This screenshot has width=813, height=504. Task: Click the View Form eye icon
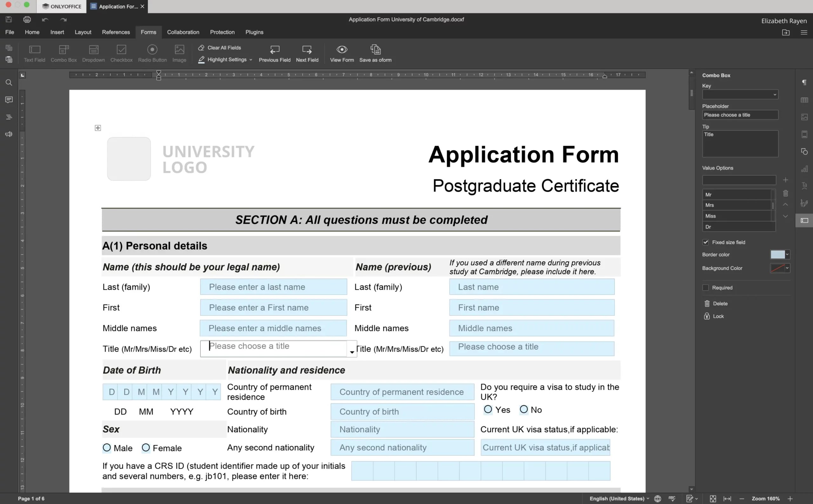341,50
